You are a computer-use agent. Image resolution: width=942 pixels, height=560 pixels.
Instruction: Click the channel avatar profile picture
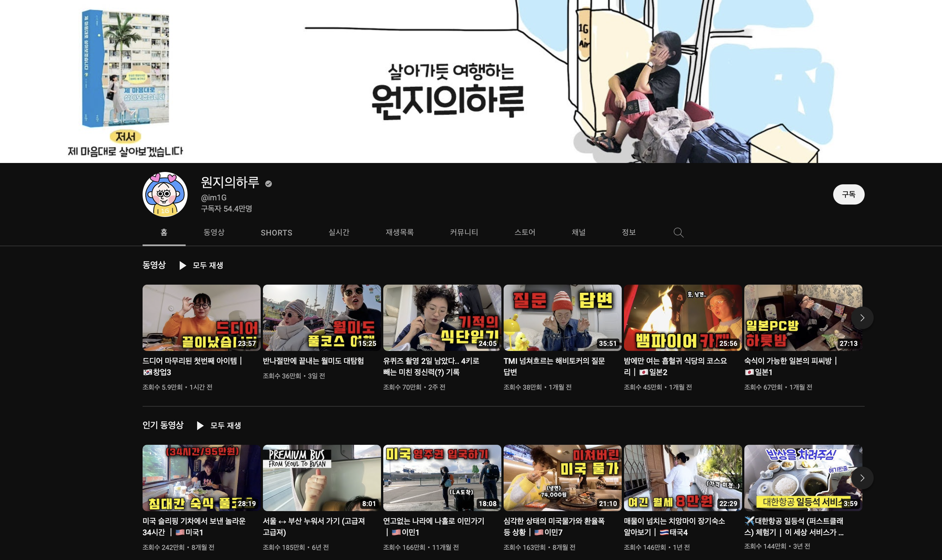click(x=165, y=194)
